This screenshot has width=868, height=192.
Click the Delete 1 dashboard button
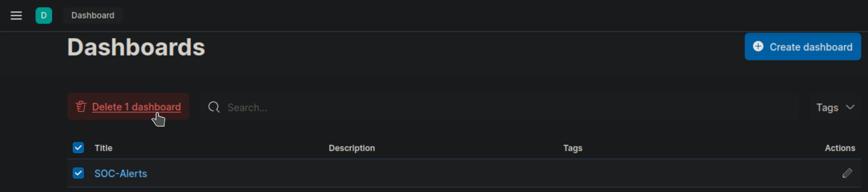tap(136, 107)
